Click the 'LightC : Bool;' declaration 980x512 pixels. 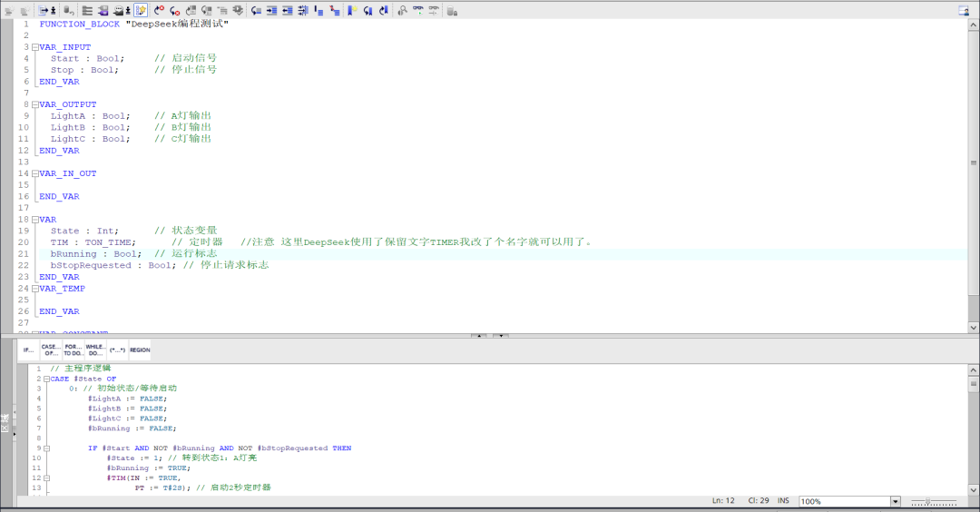91,139
